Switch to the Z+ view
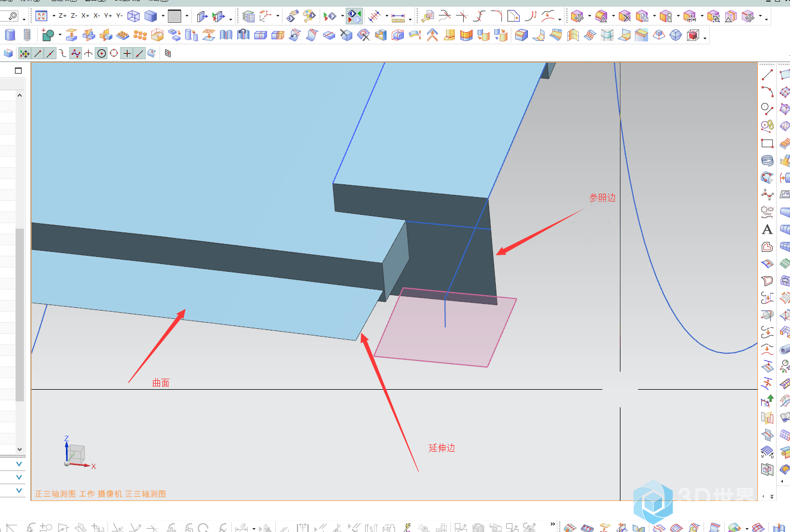790x532 pixels. coord(63,16)
